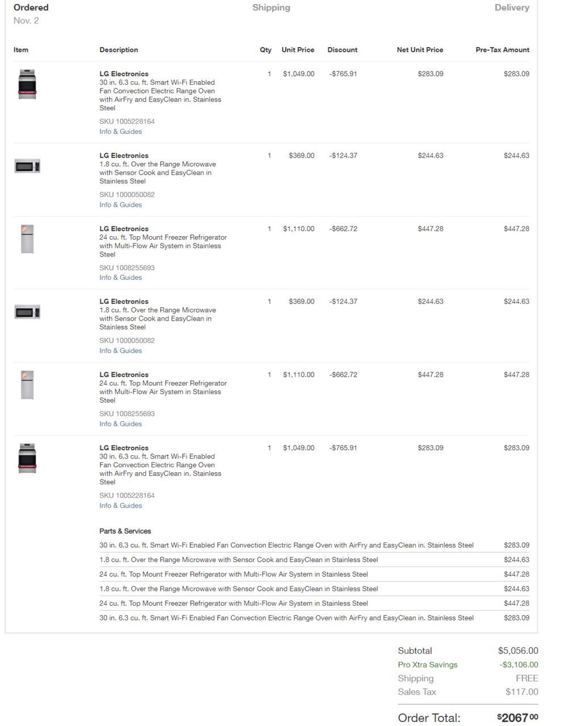
Task: Open Info & Guides for the first refrigerator
Action: click(x=120, y=278)
